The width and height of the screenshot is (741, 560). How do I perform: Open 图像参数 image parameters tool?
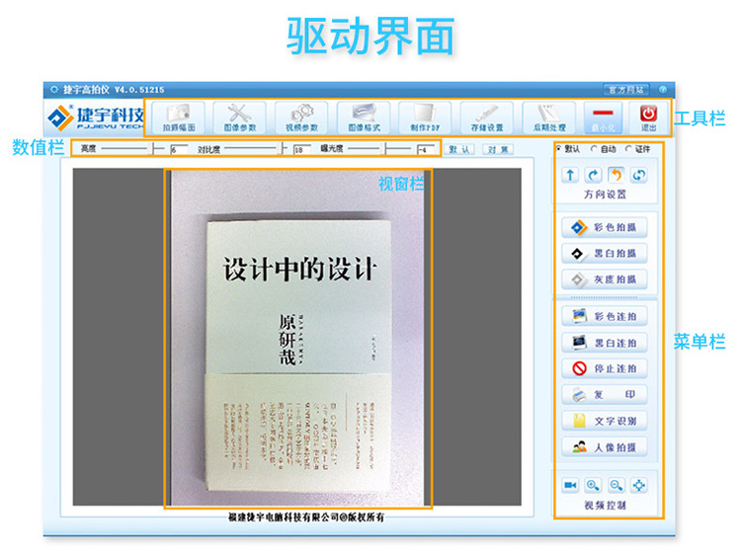coord(240,118)
